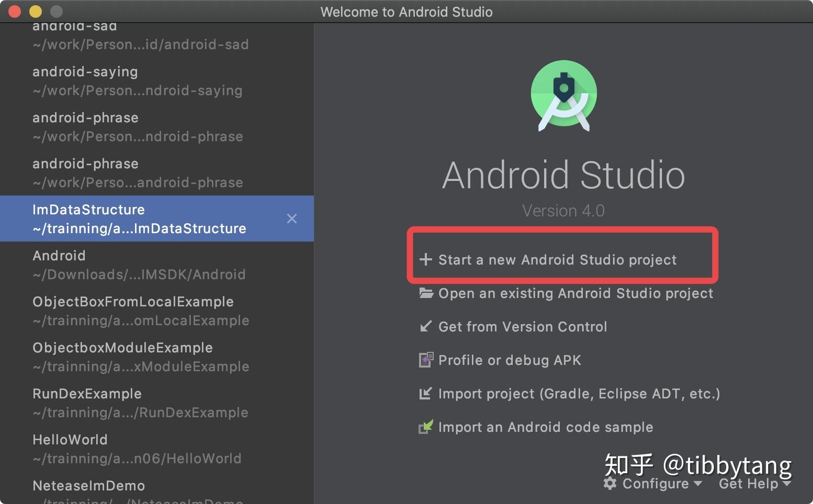Expand the Configure chevron arrow
This screenshot has height=504, width=813.
(x=698, y=485)
